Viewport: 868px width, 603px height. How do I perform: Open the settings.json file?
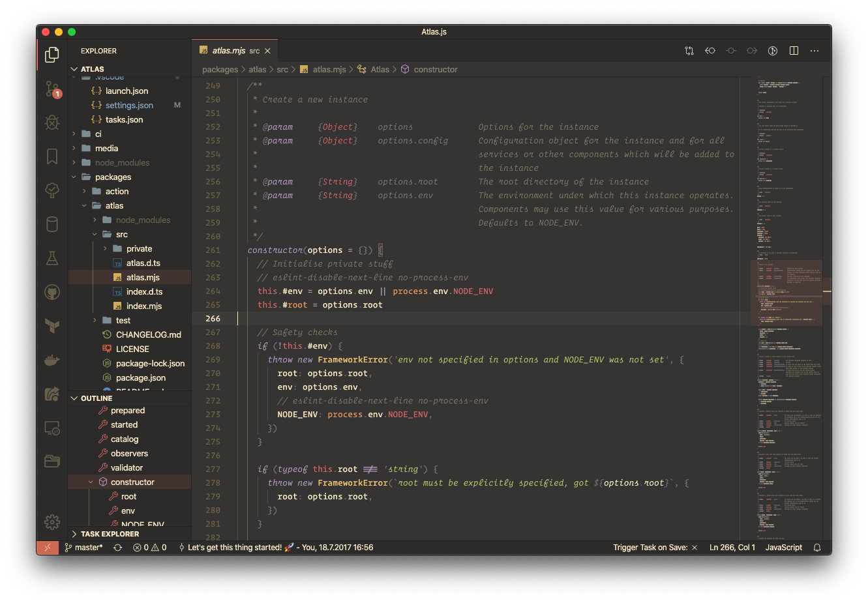130,106
